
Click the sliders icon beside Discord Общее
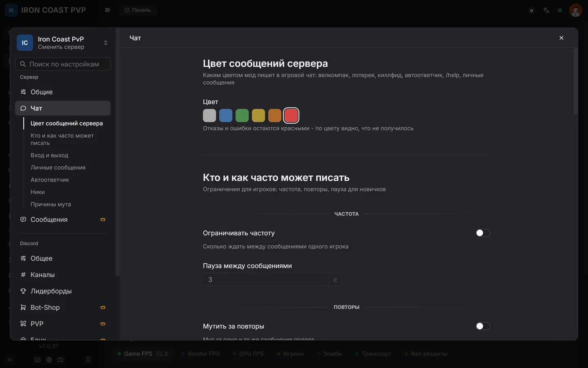tap(23, 258)
